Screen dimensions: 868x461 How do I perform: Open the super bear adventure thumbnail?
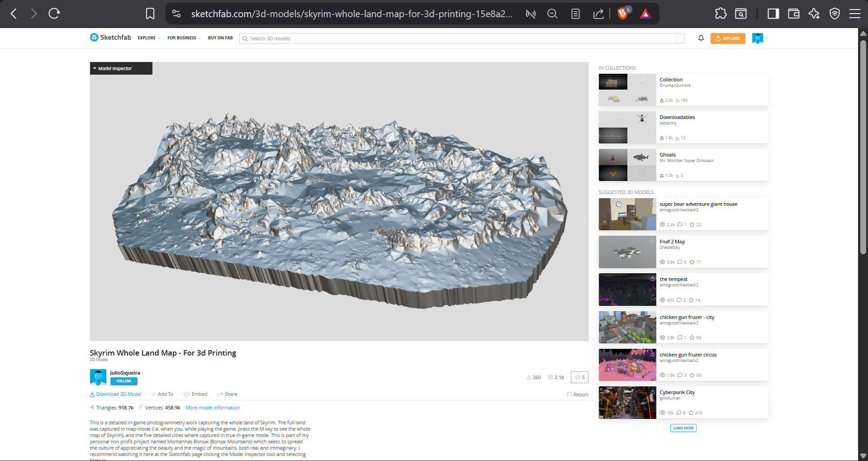(x=627, y=214)
